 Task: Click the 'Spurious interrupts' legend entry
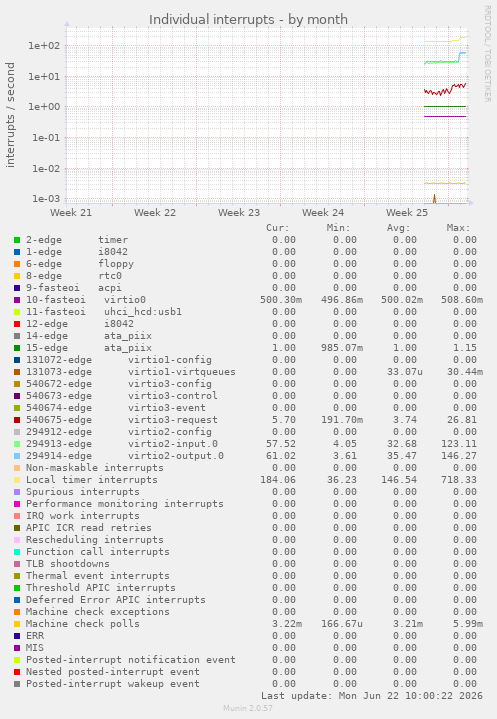coord(83,492)
